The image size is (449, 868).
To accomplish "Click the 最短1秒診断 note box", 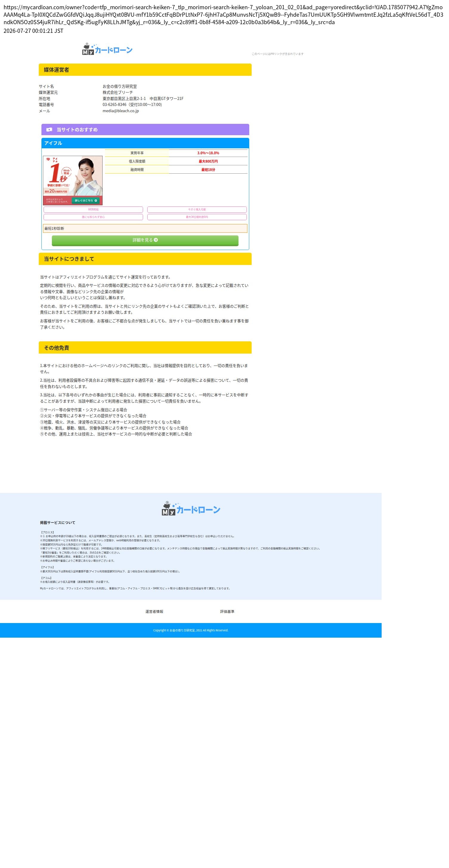I will pyautogui.click(x=145, y=229).
